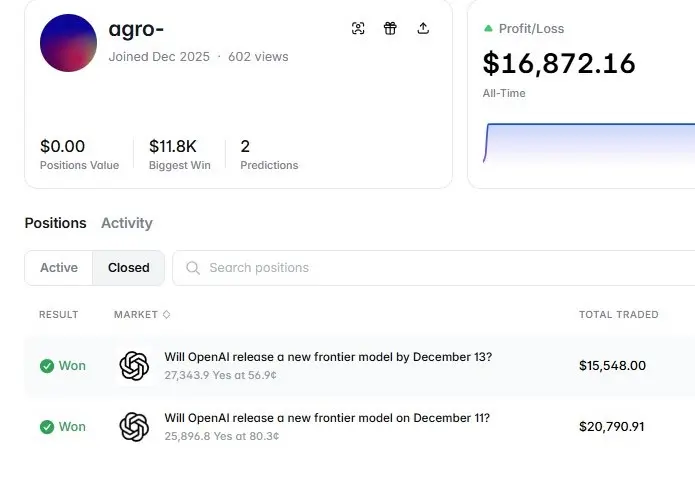Switch to the Positions tab
This screenshot has width=695, height=490.
(x=55, y=223)
